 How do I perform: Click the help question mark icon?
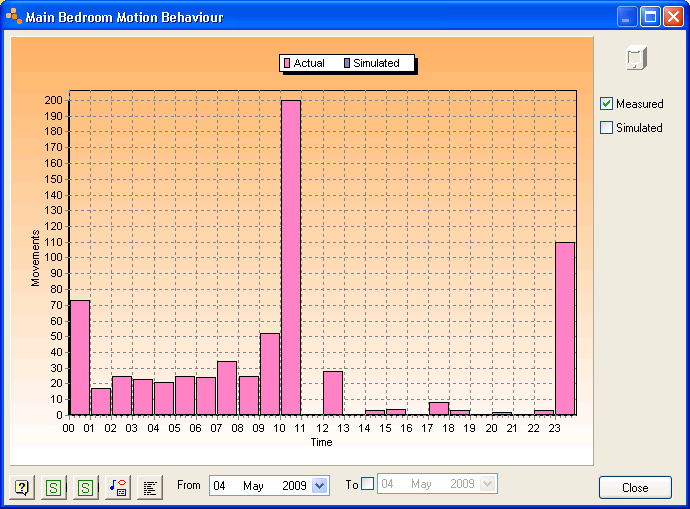[x=22, y=487]
